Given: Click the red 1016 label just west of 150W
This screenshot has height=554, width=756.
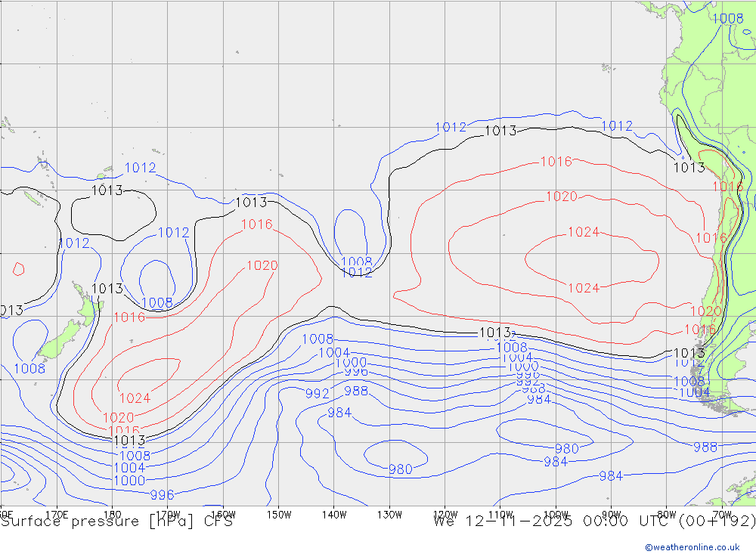Looking at the screenshot, I should click(256, 224).
